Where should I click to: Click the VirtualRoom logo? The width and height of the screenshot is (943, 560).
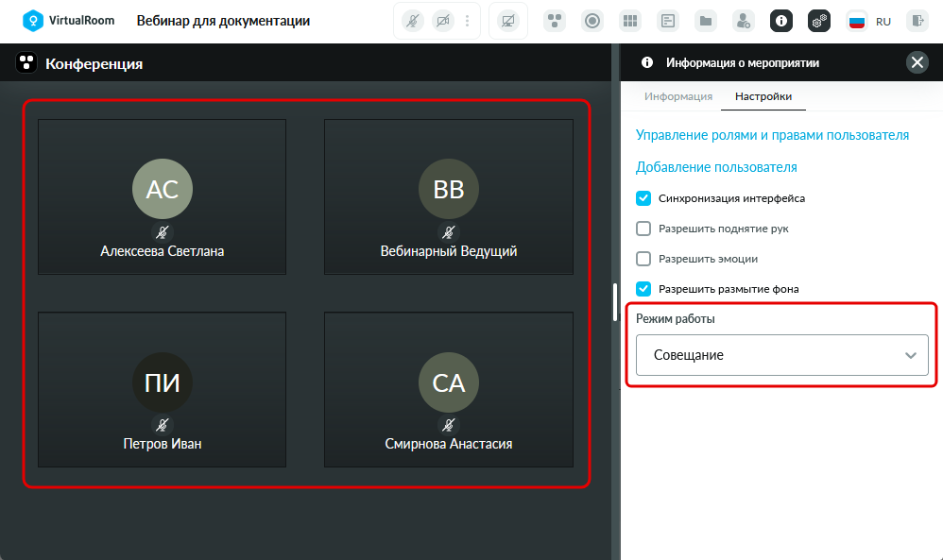coord(68,21)
